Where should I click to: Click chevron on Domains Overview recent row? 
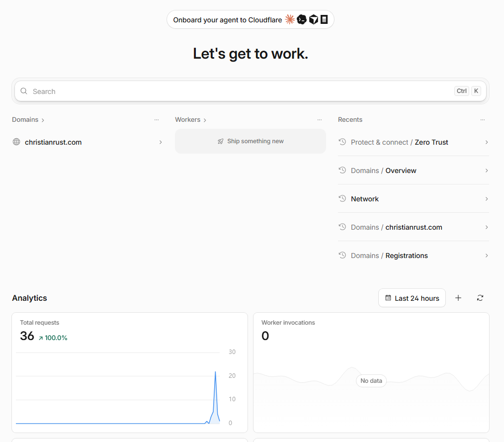(x=486, y=171)
